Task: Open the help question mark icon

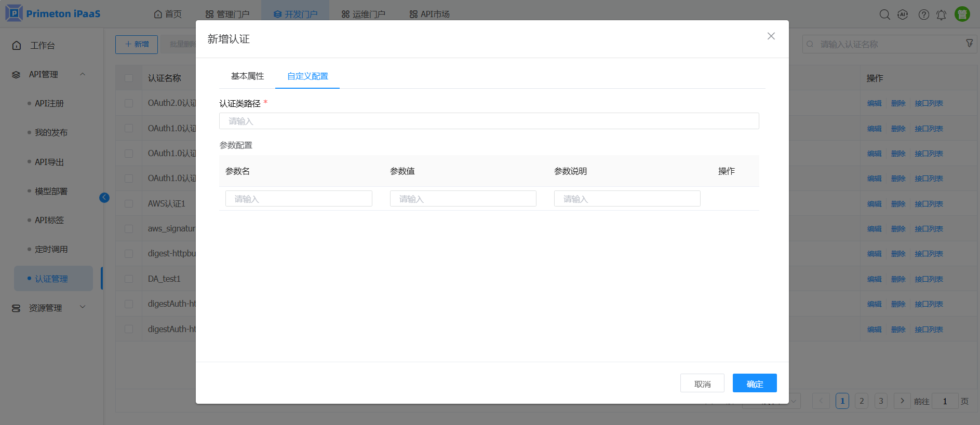Action: click(x=923, y=15)
